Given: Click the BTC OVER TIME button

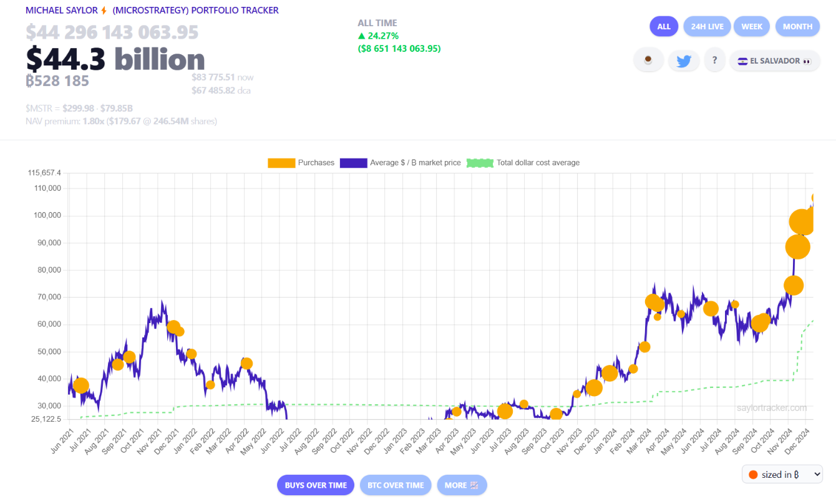Looking at the screenshot, I should (x=396, y=485).
